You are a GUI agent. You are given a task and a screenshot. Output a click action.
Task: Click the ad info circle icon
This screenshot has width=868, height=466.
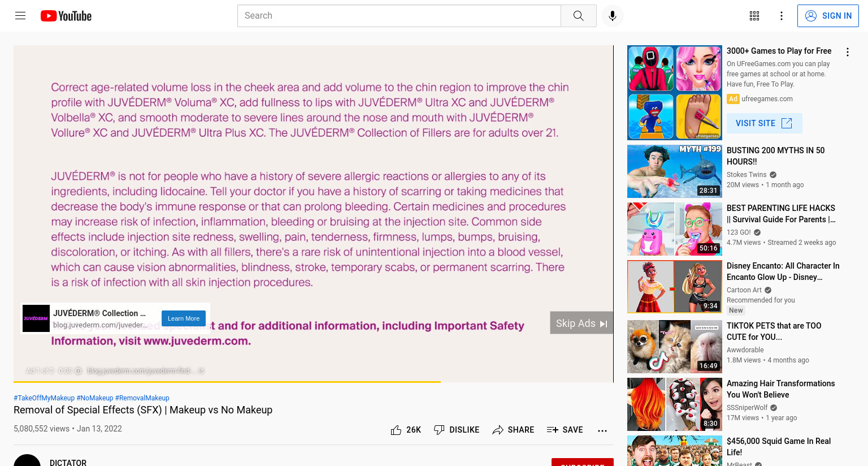tap(79, 371)
